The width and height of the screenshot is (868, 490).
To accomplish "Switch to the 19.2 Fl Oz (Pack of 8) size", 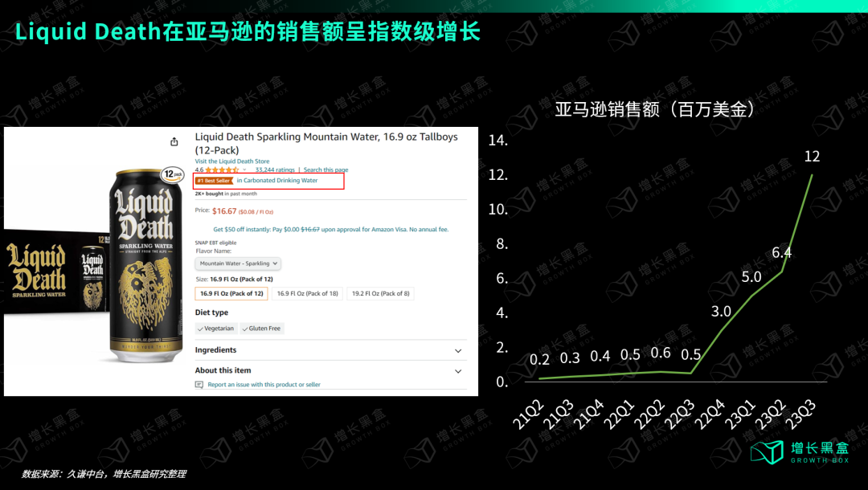I will (x=378, y=293).
